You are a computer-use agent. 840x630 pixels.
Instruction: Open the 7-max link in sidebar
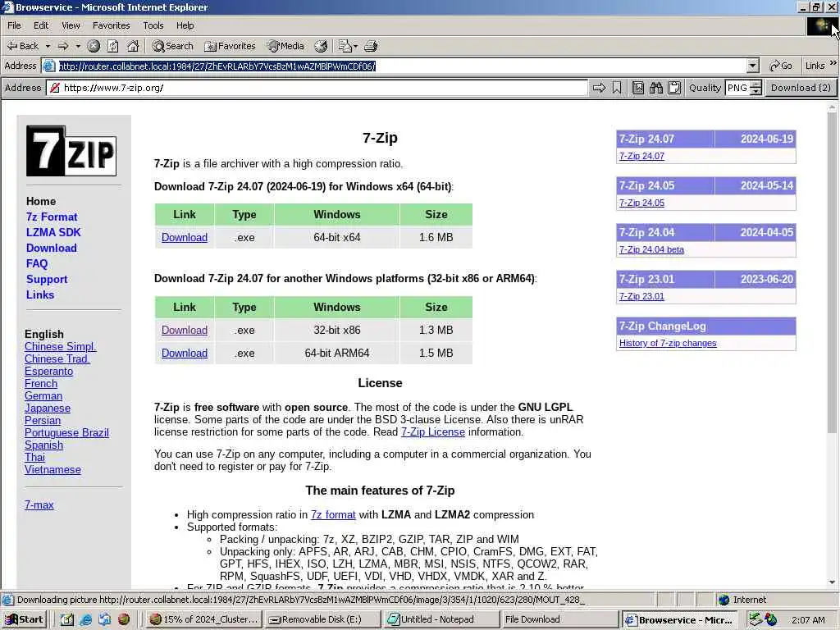pyautogui.click(x=39, y=504)
